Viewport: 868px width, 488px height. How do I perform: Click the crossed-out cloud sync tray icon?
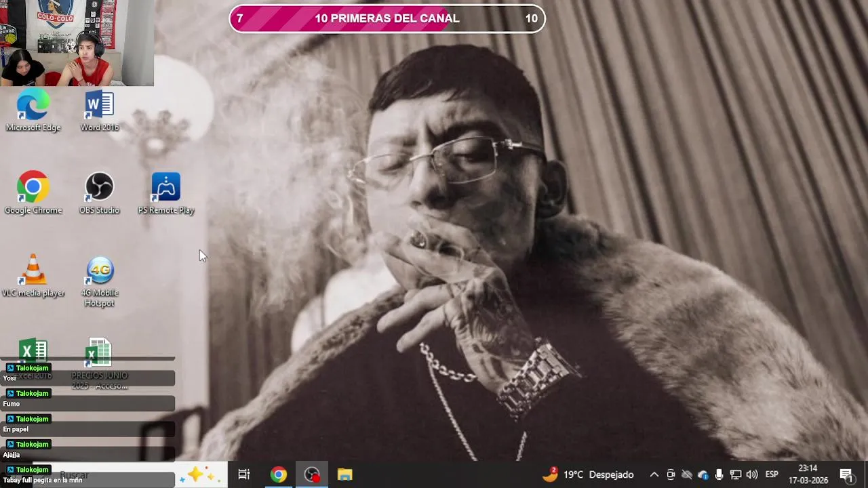pos(687,474)
